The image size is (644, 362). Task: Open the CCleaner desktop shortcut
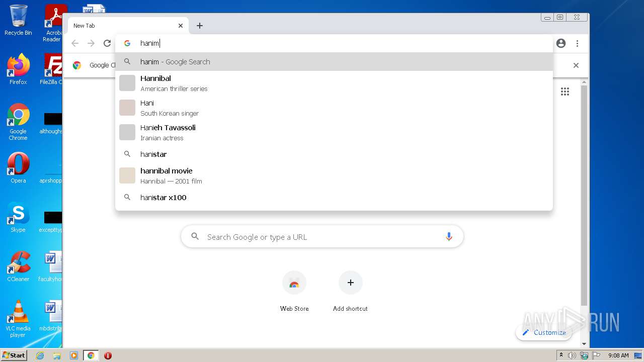[18, 266]
